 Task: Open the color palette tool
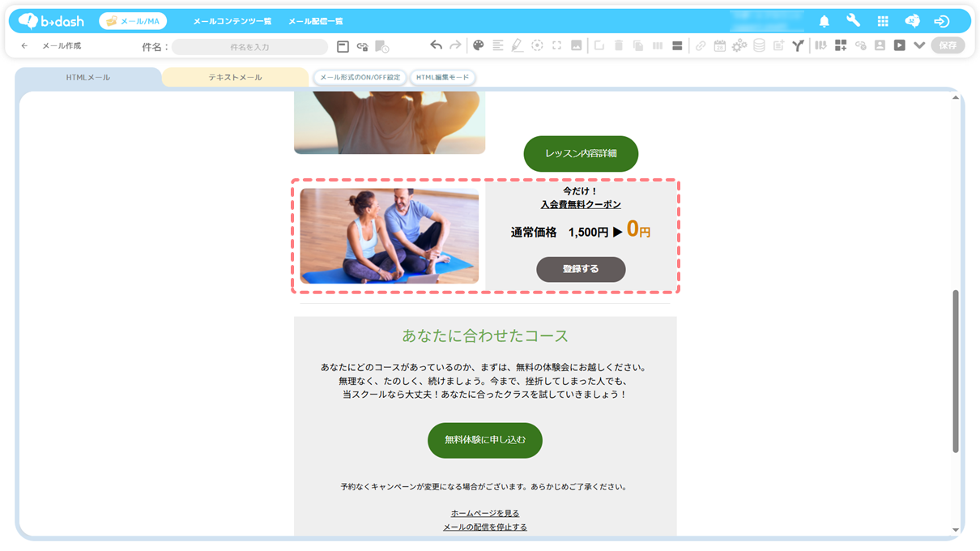coord(478,45)
